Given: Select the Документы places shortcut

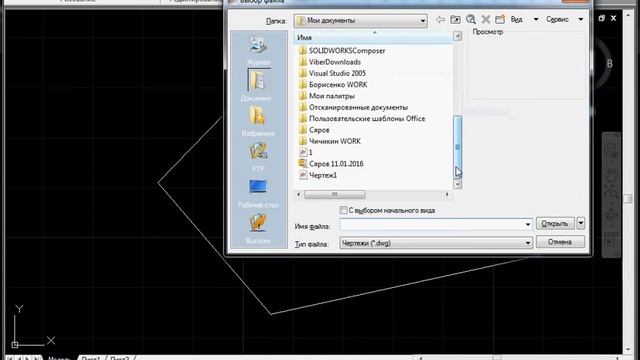Looking at the screenshot, I should point(258,85).
